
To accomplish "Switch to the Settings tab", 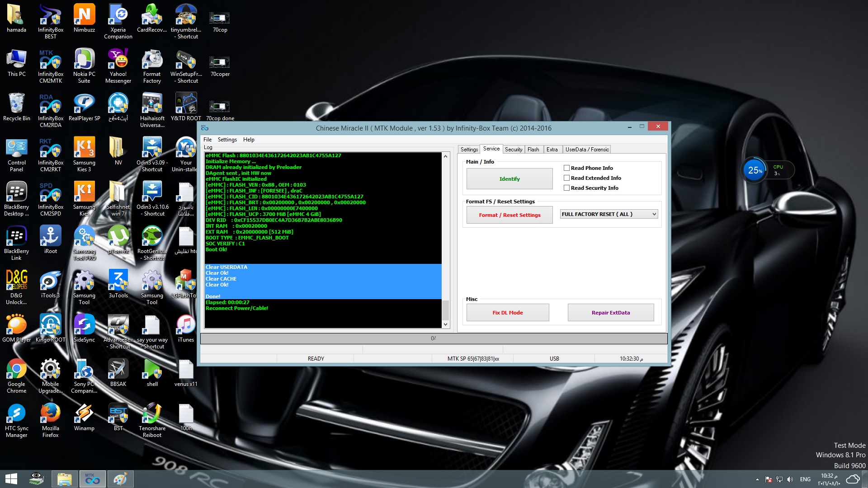I will [469, 150].
